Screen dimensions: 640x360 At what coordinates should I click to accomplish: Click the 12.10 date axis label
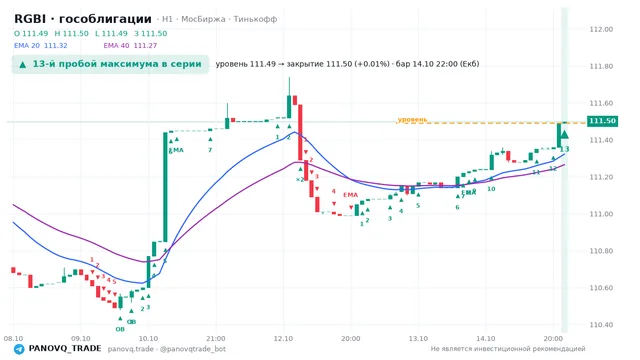coord(283,339)
